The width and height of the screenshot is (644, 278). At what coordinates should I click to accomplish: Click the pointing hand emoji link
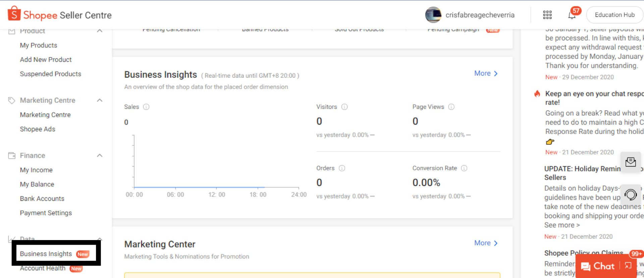pyautogui.click(x=550, y=142)
